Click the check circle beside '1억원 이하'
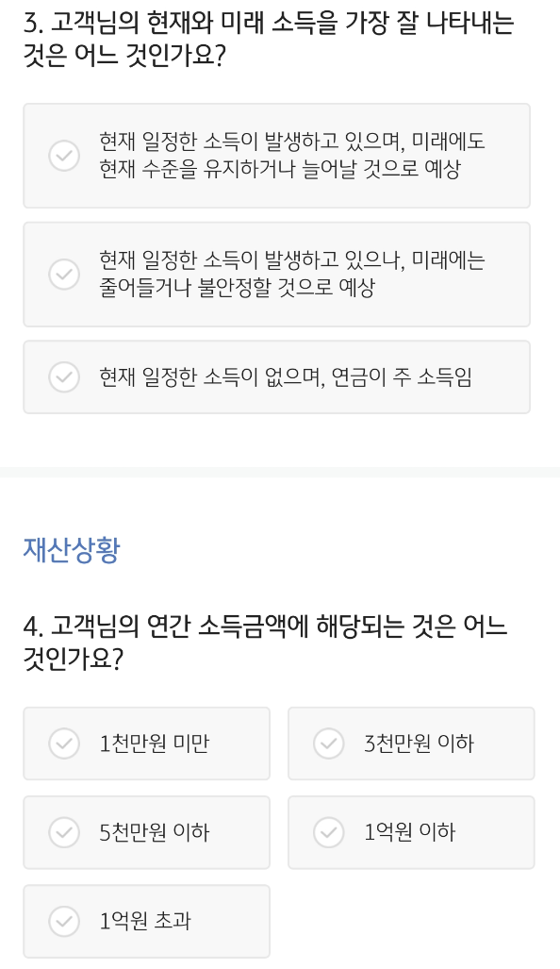The width and height of the screenshot is (560, 969). tap(329, 832)
